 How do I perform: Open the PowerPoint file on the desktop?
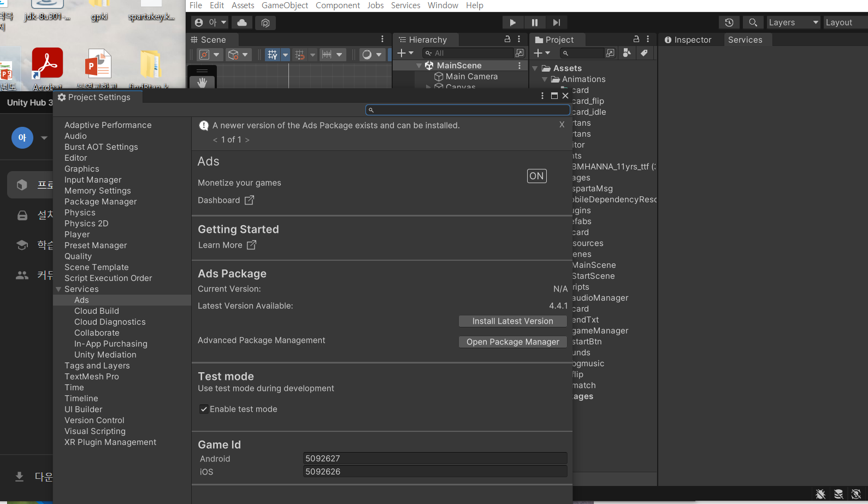[x=98, y=69]
